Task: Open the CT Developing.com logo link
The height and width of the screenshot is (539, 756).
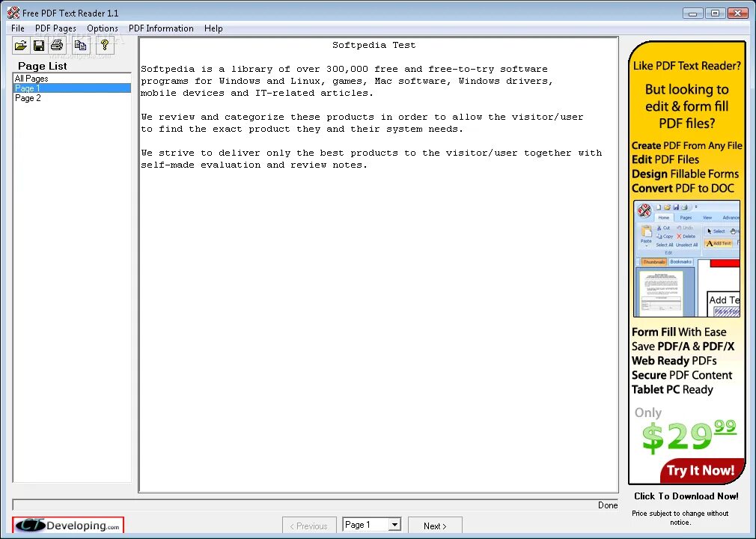Action: click(x=68, y=525)
